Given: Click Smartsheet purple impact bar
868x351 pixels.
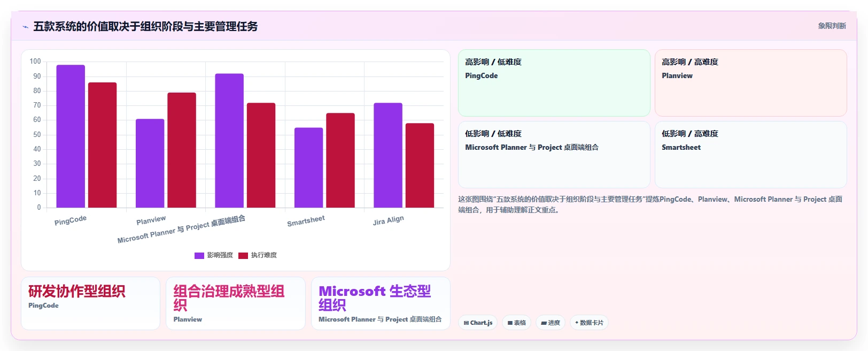Looking at the screenshot, I should [308, 167].
